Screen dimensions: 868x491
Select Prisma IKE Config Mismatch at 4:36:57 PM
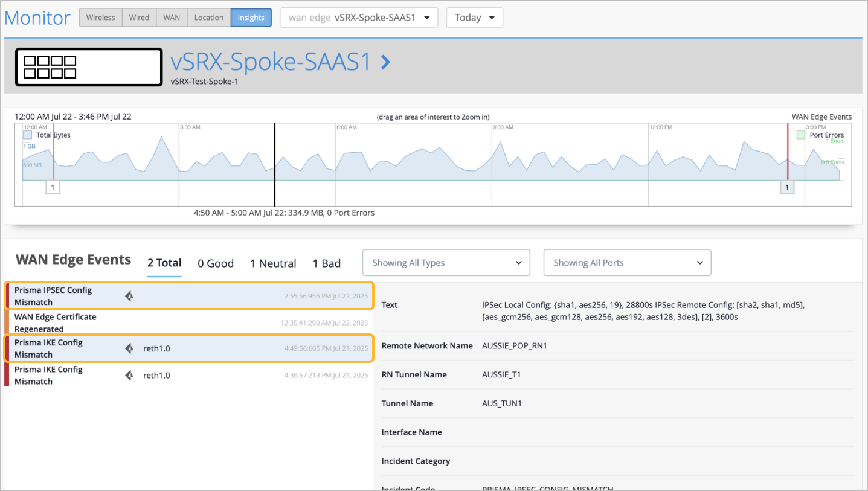coord(188,375)
